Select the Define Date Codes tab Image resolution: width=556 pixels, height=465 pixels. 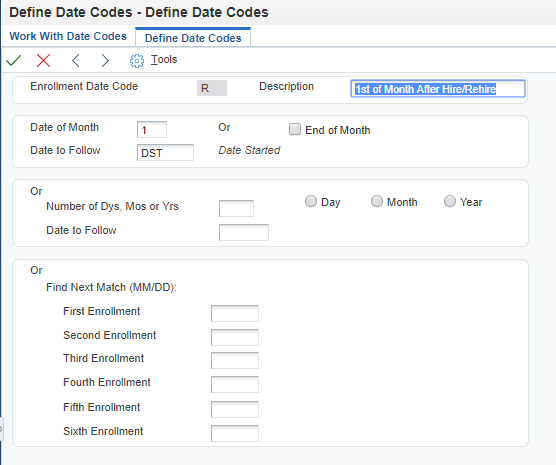coord(193,38)
